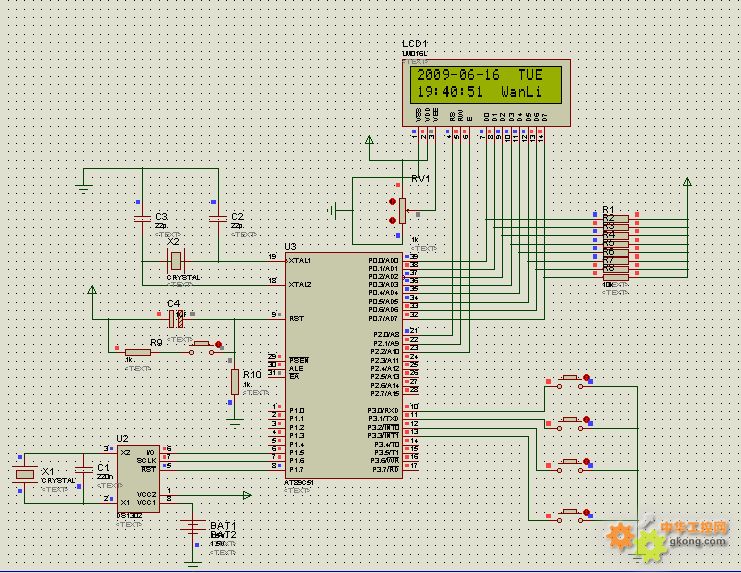This screenshot has width=741, height=573.
Task: Click the C4 reference label
Action: coord(173,303)
